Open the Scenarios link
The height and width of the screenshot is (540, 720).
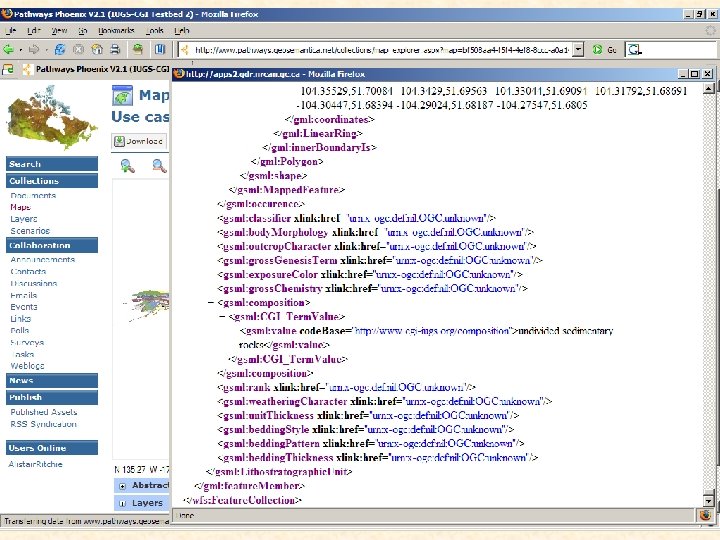(30, 231)
